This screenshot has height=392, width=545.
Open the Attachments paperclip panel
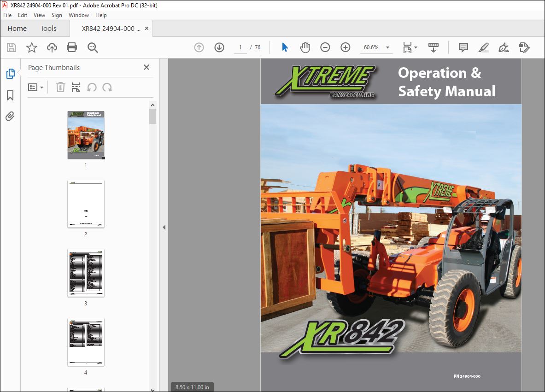(10, 116)
